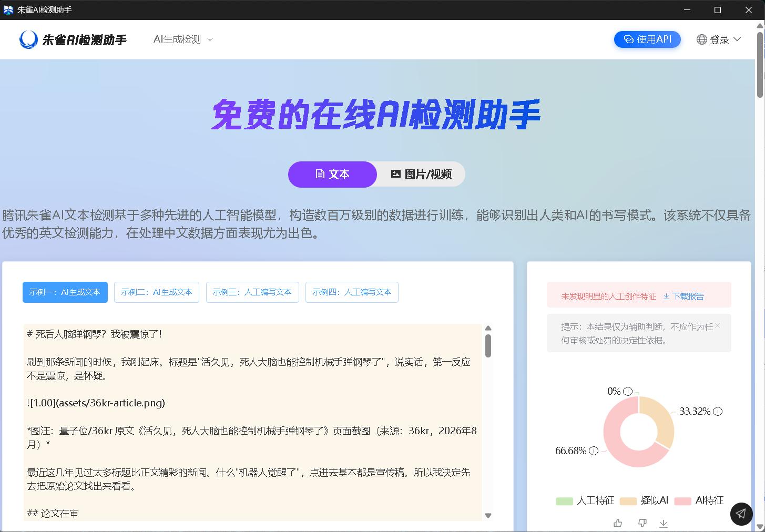Click the paragraph starting "刷到那条新闻的时候"
765x532 pixels.
[x=249, y=369]
